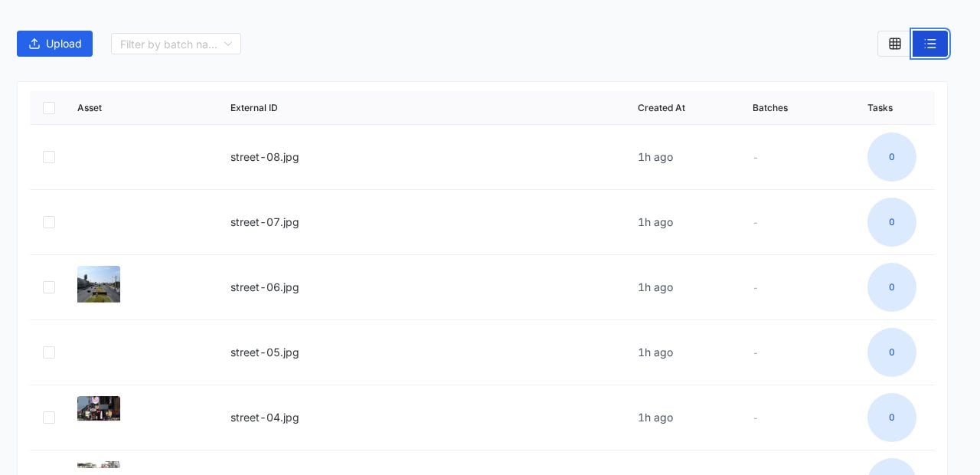Click the street-04.jpg external ID
Screen dimensions: 980x475
265,418
